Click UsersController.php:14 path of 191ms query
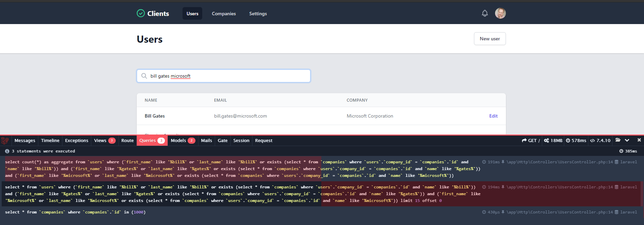Viewport: 644px width, 225px height. (560, 162)
